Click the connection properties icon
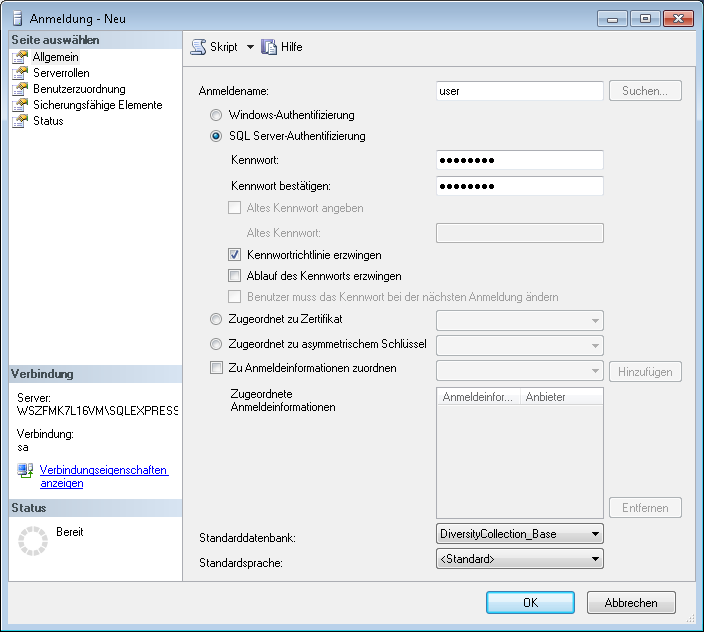The width and height of the screenshot is (704, 632). [25, 471]
